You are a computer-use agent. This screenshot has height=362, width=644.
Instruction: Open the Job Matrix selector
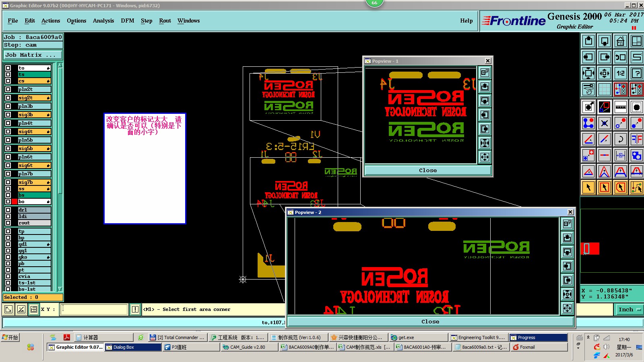33,55
